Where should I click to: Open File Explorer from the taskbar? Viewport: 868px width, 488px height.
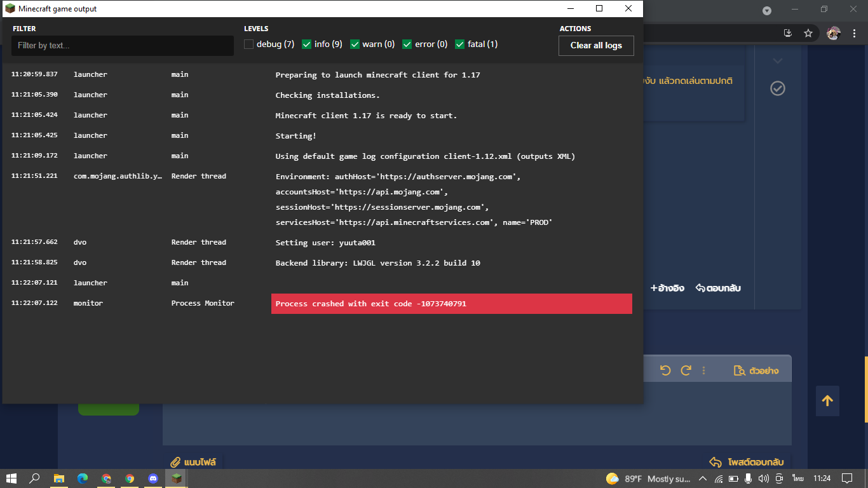tap(58, 478)
